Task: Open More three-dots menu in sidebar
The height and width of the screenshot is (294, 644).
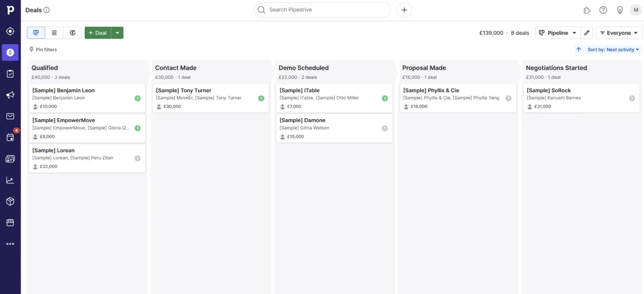Action: pyautogui.click(x=10, y=244)
